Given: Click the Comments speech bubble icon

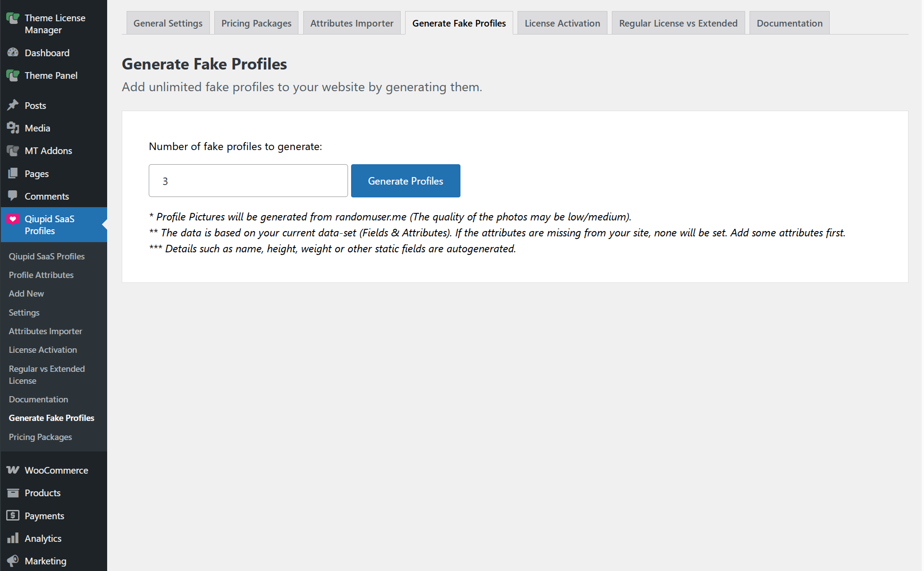Looking at the screenshot, I should click(13, 196).
